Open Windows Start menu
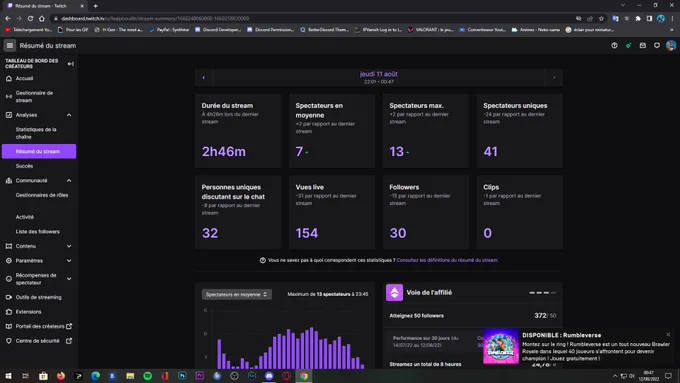The height and width of the screenshot is (383, 680). point(8,376)
